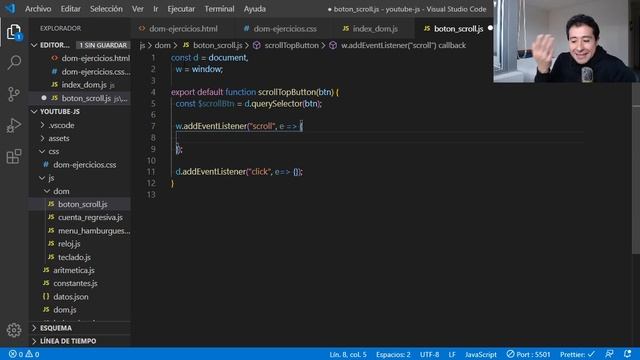Open constantes.js file
The width and height of the screenshot is (640, 360).
pyautogui.click(x=80, y=283)
